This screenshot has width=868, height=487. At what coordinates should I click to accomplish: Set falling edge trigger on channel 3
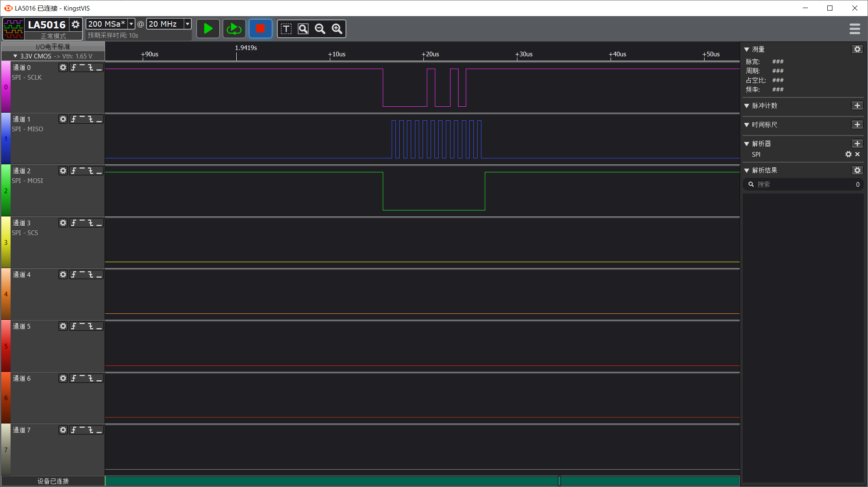click(91, 223)
